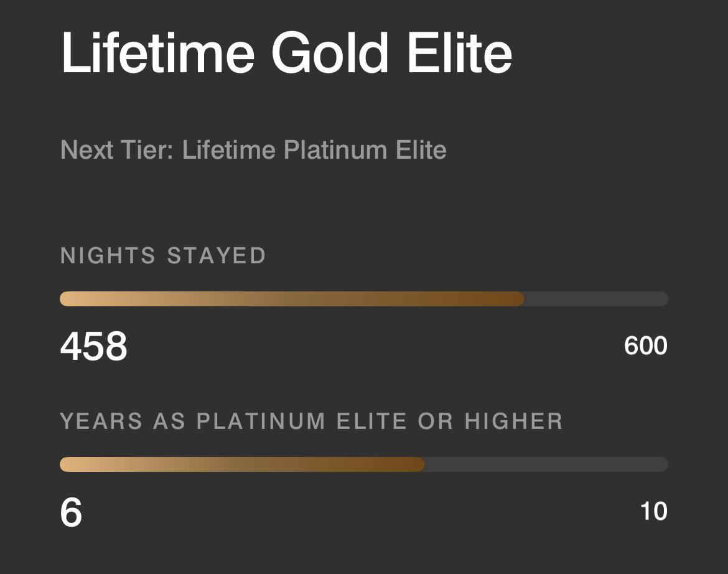Select the filled gold portion of the years bar
The width and height of the screenshot is (728, 574).
pyautogui.click(x=243, y=464)
